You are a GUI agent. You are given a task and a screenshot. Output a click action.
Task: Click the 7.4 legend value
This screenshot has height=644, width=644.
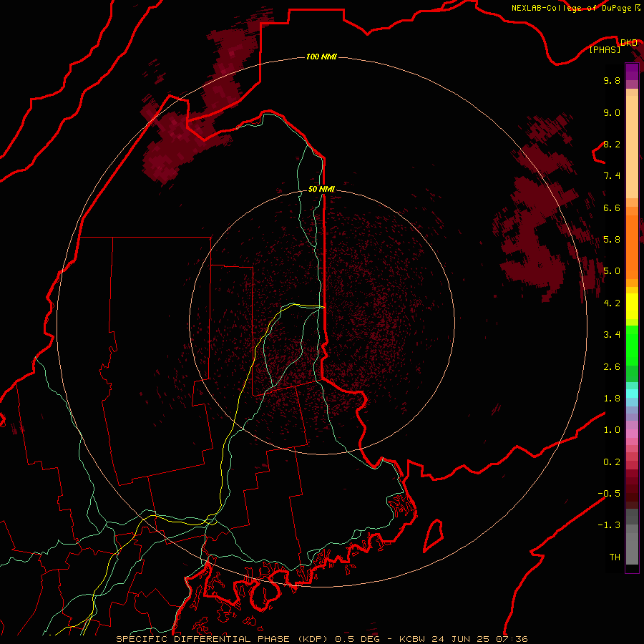[x=612, y=176]
